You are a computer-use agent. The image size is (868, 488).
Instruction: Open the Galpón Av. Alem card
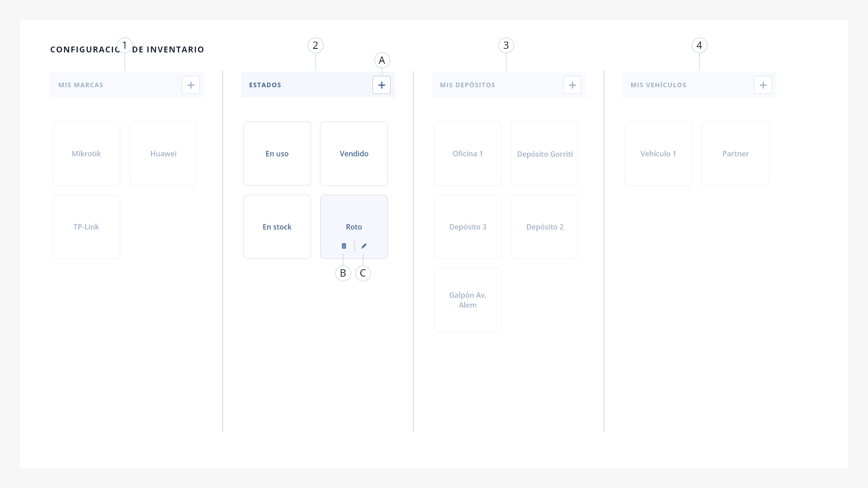point(468,300)
